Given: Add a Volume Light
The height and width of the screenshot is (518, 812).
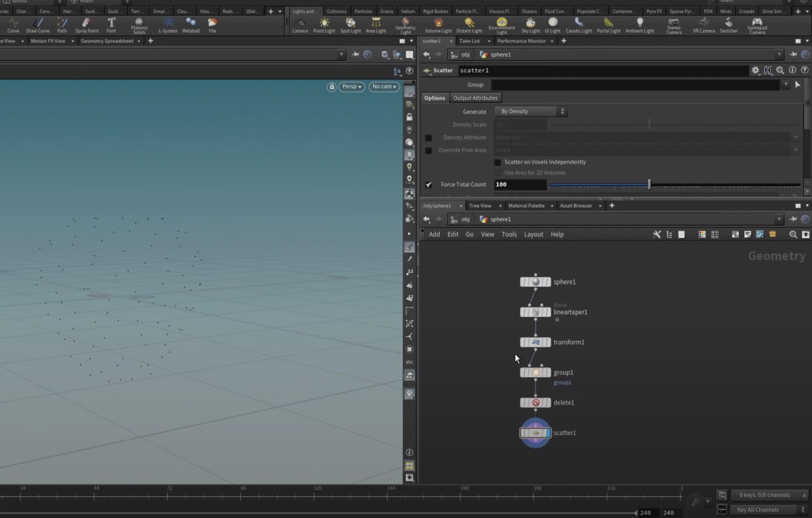Looking at the screenshot, I should (x=438, y=25).
